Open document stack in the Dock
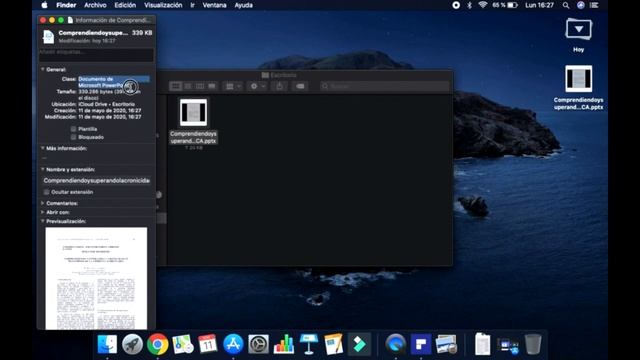 click(x=482, y=344)
